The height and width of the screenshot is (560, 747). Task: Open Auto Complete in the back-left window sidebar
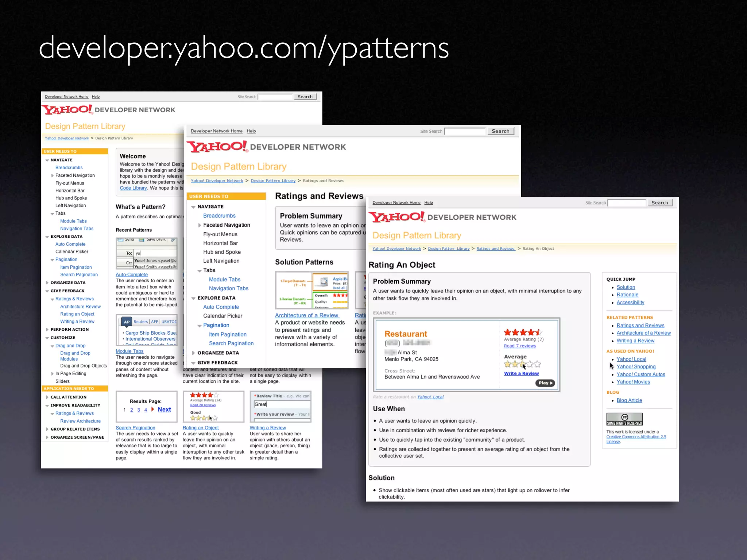click(x=70, y=244)
